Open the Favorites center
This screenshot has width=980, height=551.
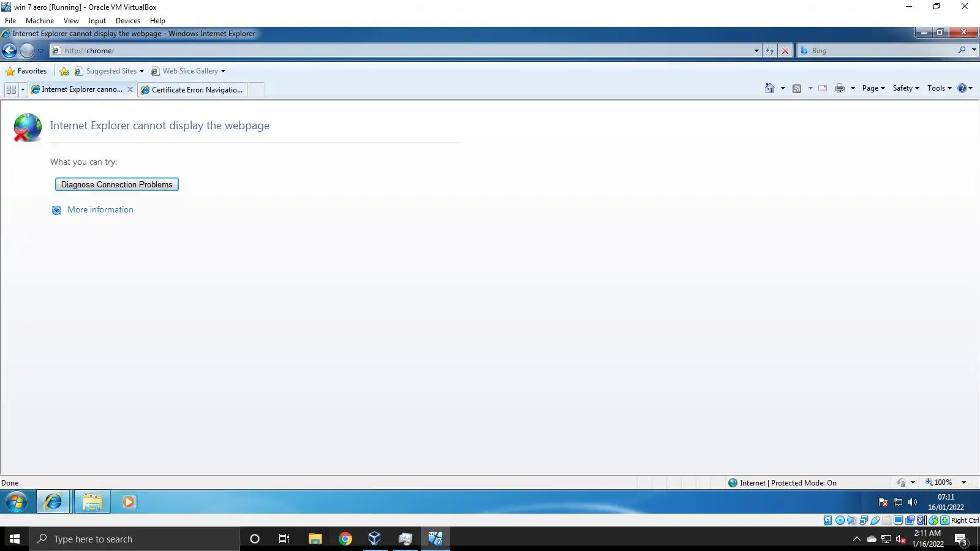[26, 71]
